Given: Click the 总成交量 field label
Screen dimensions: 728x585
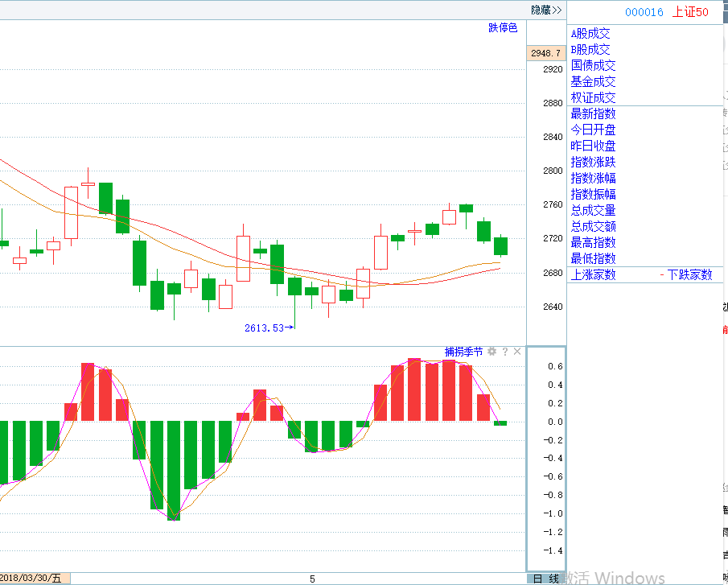Looking at the screenshot, I should (x=593, y=211).
